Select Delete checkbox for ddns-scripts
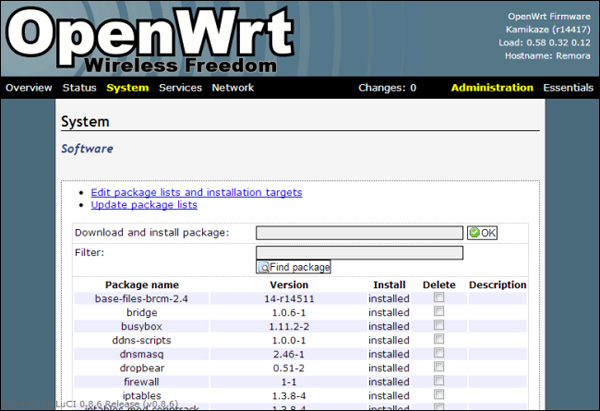The width and height of the screenshot is (600, 411). pos(439,340)
